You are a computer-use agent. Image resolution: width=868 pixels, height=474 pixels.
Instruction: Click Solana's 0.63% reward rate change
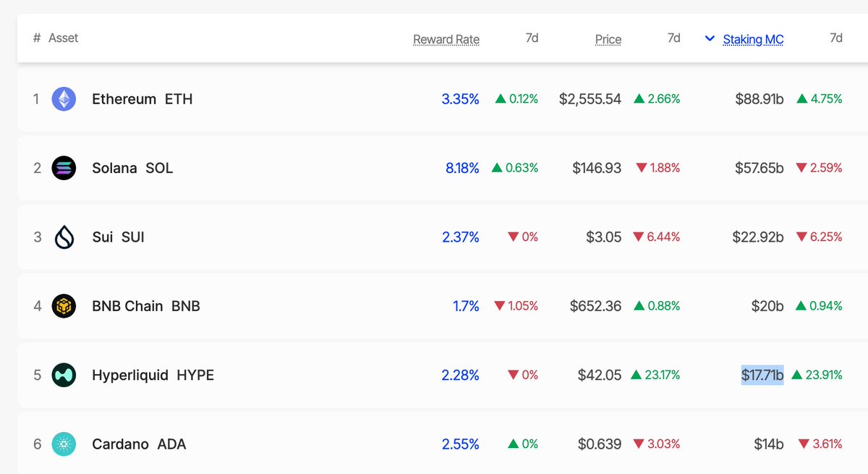pyautogui.click(x=515, y=168)
